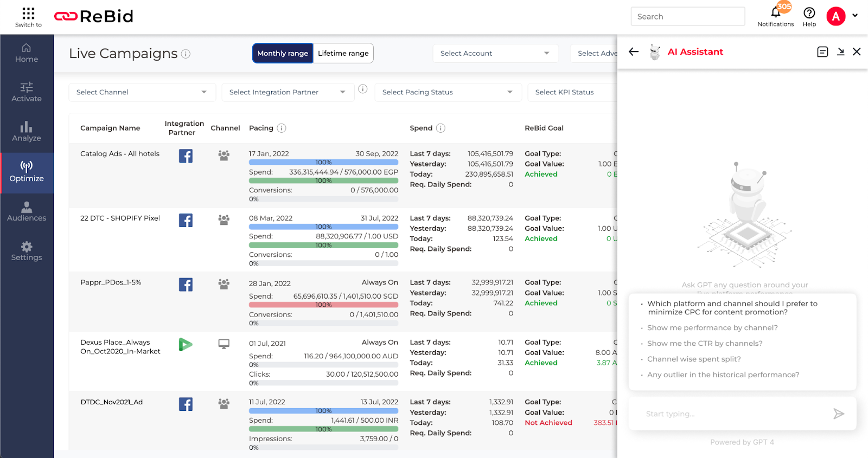Expand the Select Pacing Status dropdown
This screenshot has height=458, width=868.
click(448, 92)
